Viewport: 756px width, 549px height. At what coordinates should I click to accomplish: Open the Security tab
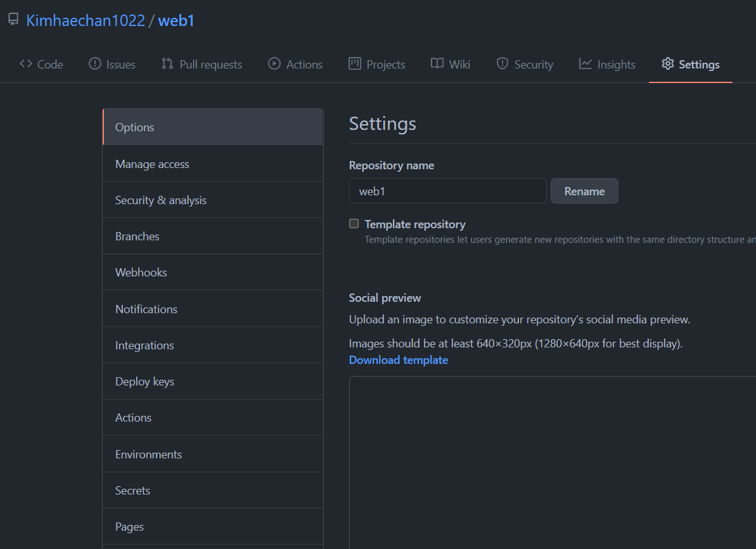[x=525, y=64]
